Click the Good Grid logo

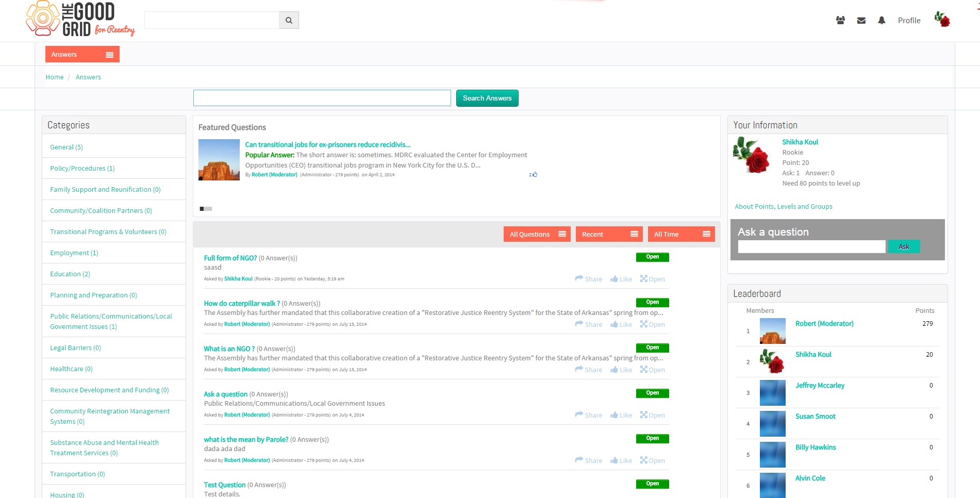(80, 20)
